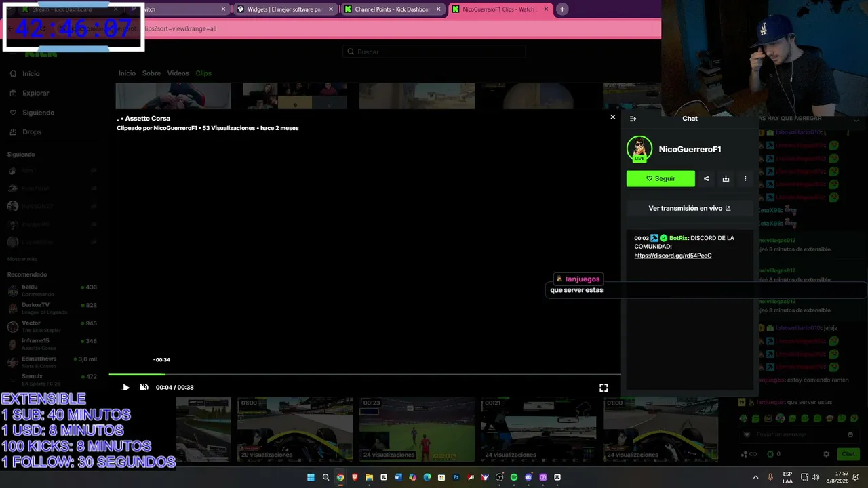Open recommended channel Edmatthews

53,361
